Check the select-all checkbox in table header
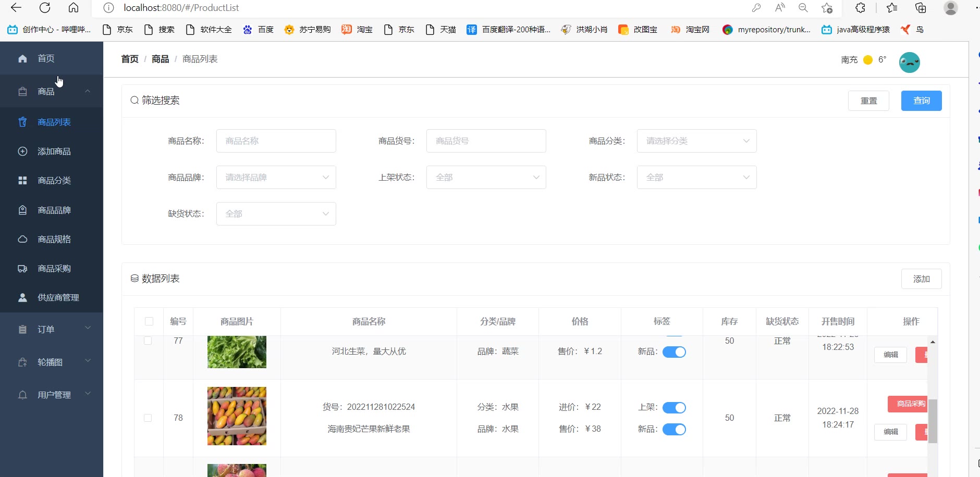 click(149, 321)
